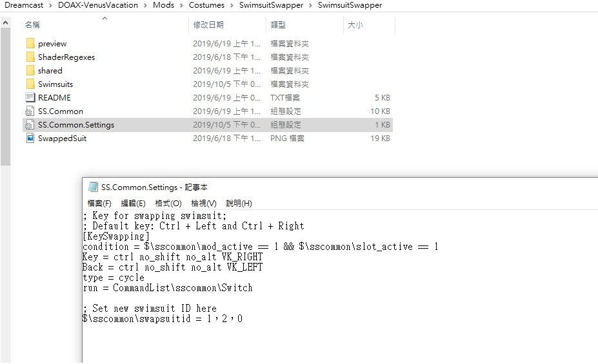Viewport: 598px width, 364px height.
Task: Select the SS.Common file name
Action: [x=60, y=111]
